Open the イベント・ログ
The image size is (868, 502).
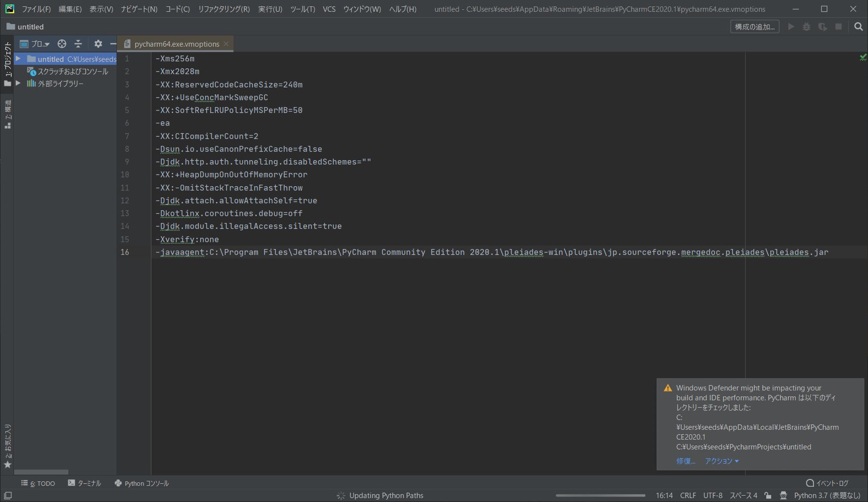click(x=827, y=483)
